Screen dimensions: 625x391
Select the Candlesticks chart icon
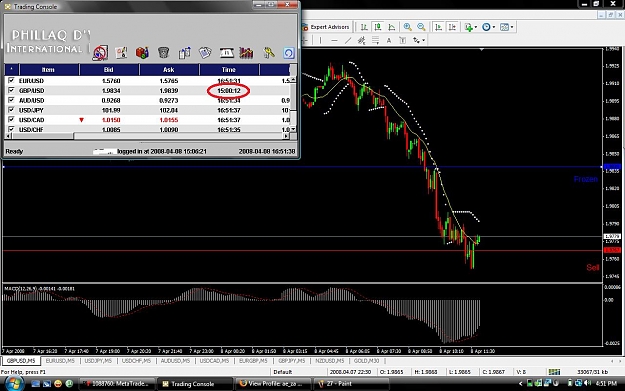(x=377, y=27)
